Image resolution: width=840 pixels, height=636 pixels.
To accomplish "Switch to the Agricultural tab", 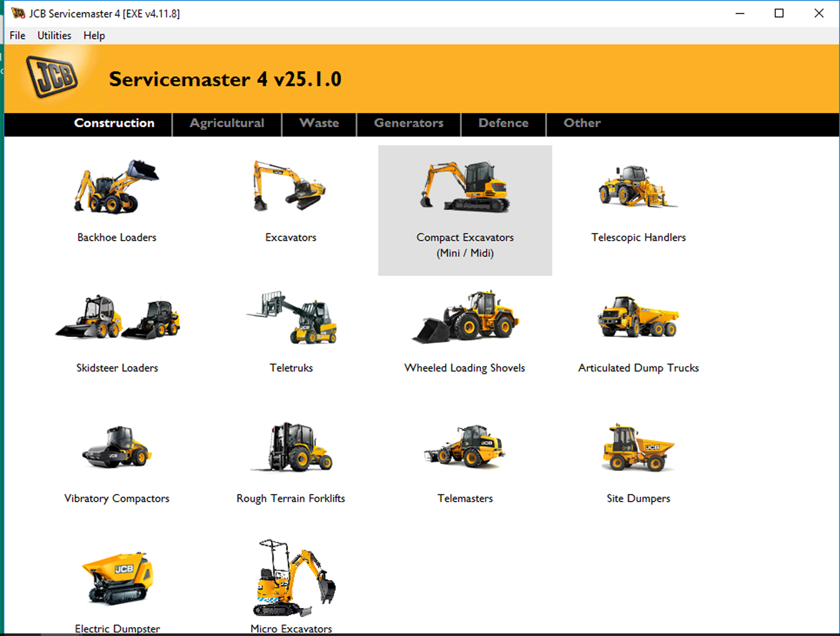I will (x=227, y=123).
